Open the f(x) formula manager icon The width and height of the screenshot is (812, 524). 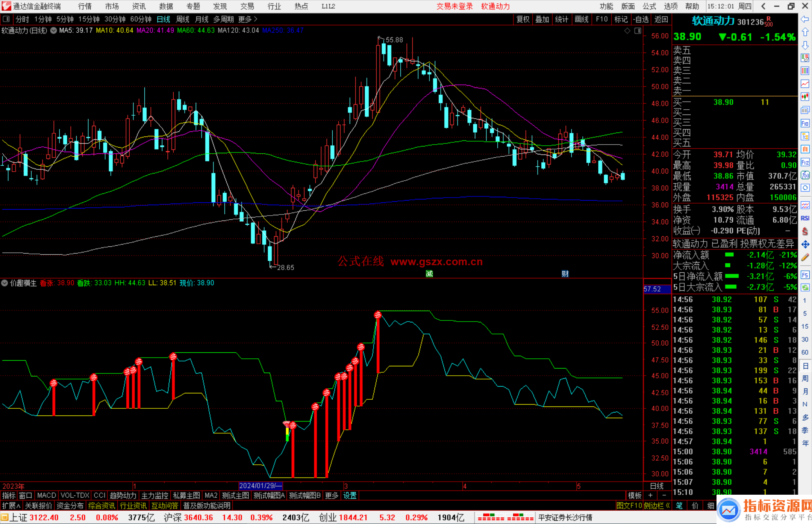click(x=805, y=175)
